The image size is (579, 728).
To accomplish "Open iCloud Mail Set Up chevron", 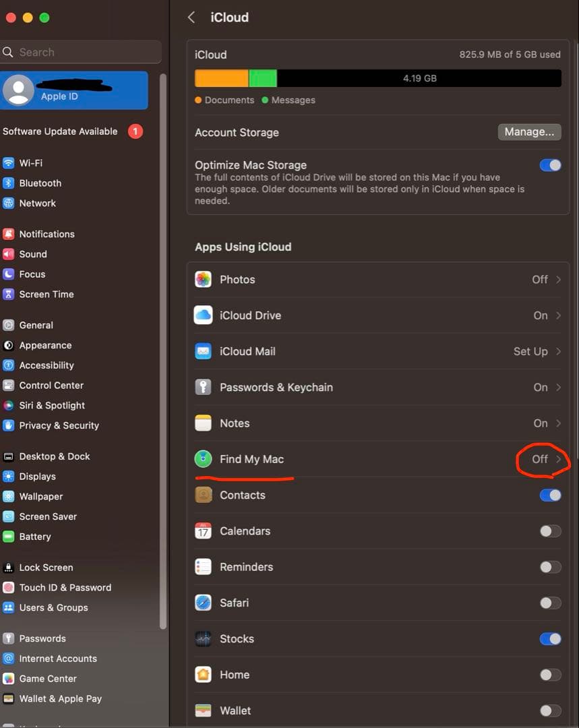I will point(558,351).
